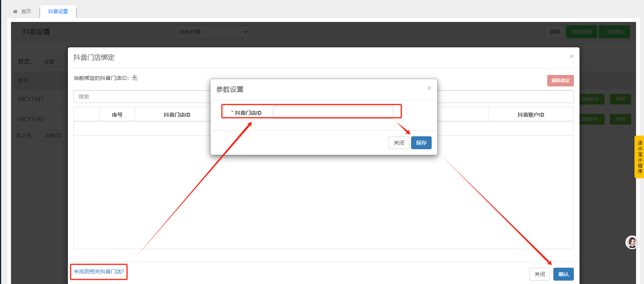Viewport: 644px width, 284px height.
Task: Click the 券号 column header
Action: pyautogui.click(x=23, y=81)
